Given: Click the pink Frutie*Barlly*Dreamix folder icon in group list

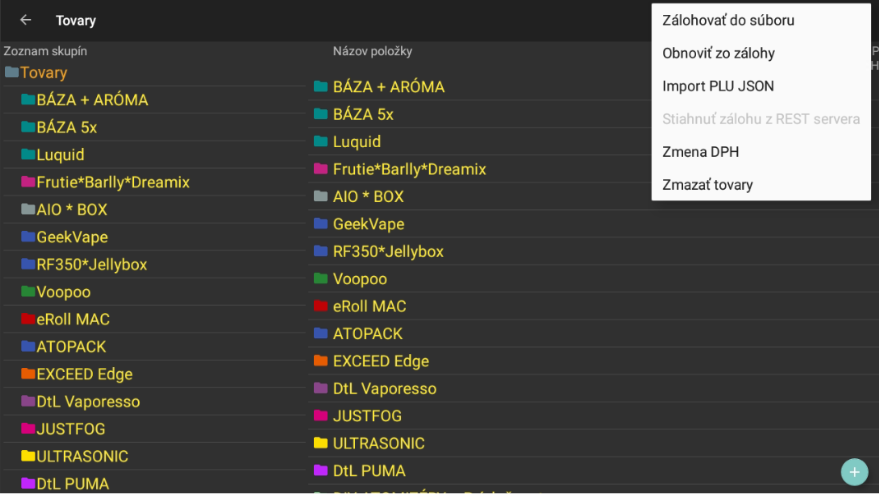Looking at the screenshot, I should point(28,183).
